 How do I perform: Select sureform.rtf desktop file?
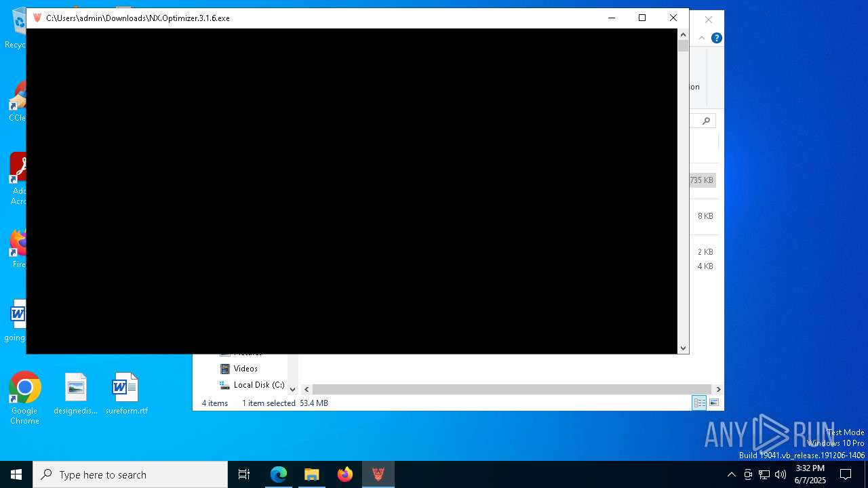point(126,394)
